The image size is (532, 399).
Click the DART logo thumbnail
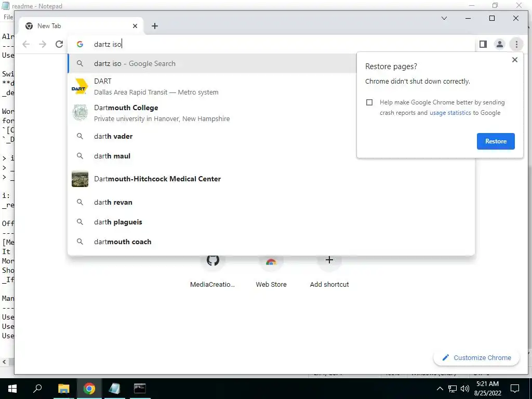tap(80, 87)
